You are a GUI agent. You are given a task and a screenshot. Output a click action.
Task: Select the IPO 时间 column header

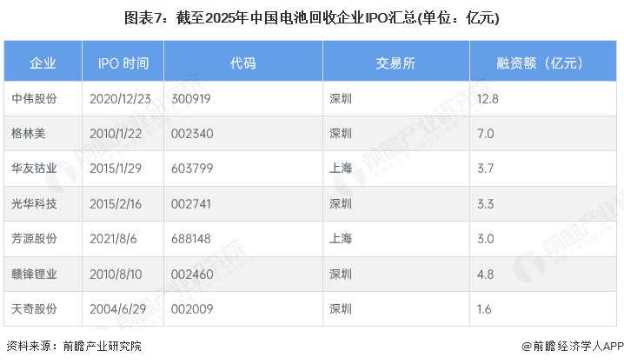123,63
